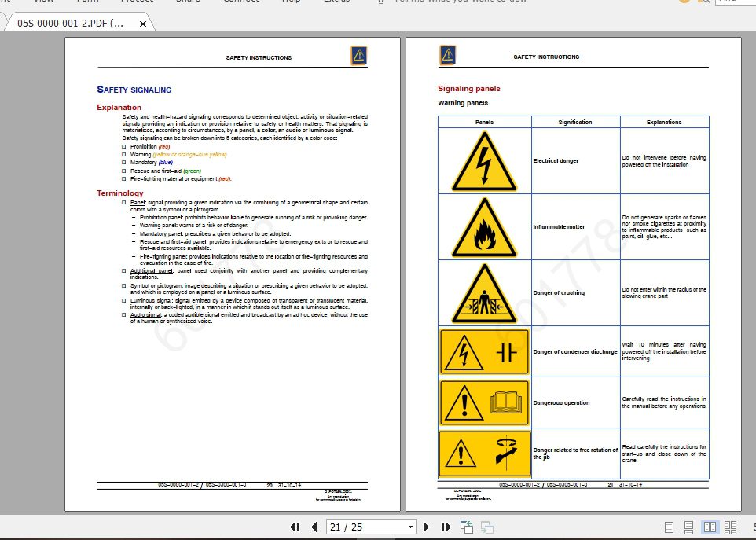Switch to two-page facing view icon
The height and width of the screenshot is (540, 756).
click(x=711, y=527)
